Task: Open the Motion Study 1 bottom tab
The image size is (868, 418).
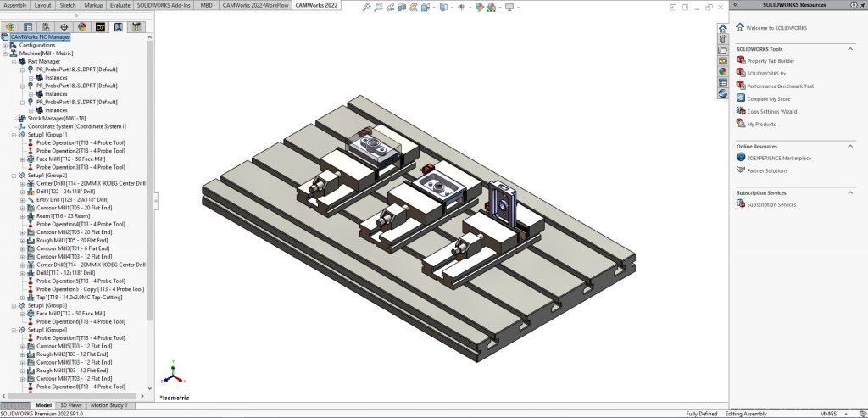Action: point(109,405)
